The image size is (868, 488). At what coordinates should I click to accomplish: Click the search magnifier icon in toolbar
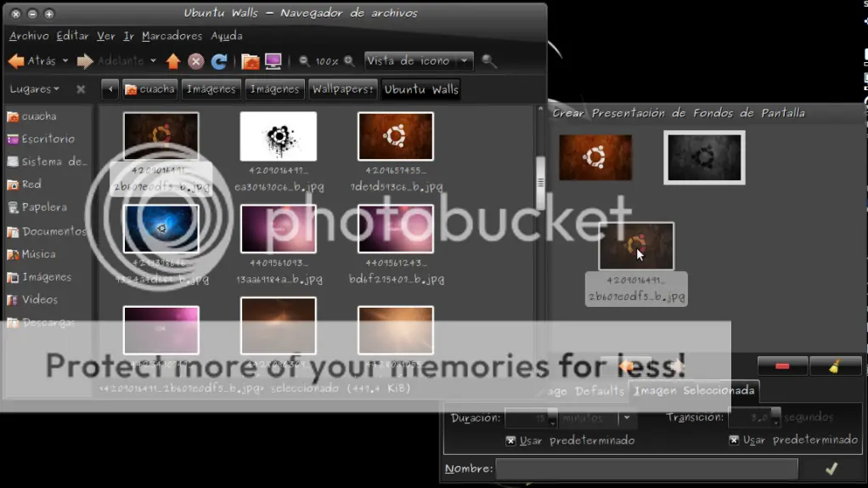489,61
